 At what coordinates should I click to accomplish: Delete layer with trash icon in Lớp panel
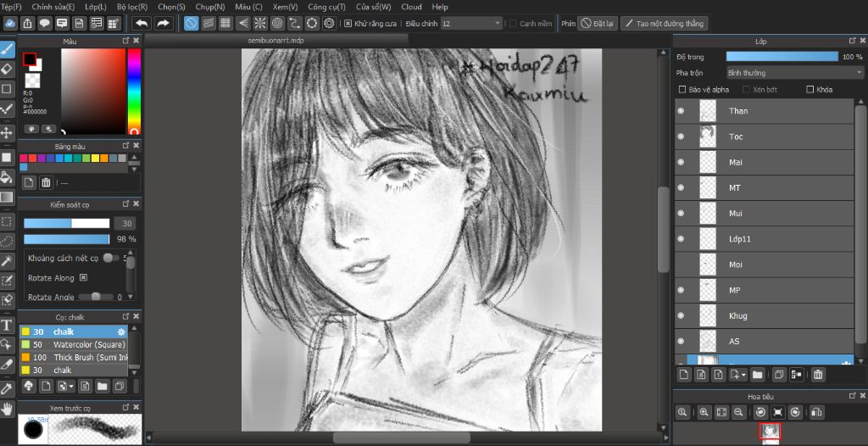coord(818,375)
